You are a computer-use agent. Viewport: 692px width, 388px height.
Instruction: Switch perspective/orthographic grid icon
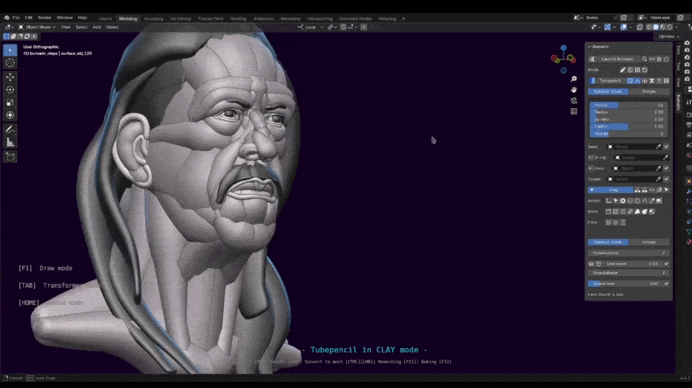574,111
